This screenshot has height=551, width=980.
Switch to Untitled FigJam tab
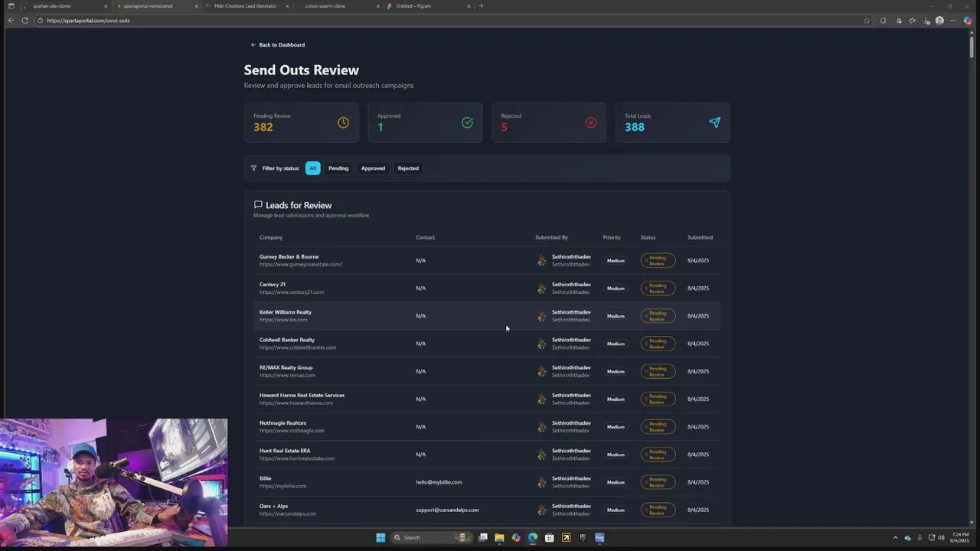click(429, 6)
